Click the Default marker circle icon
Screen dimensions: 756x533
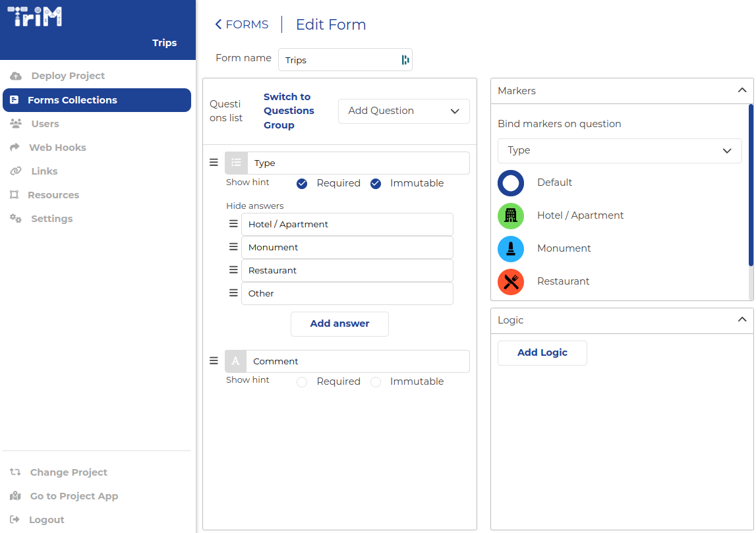511,183
